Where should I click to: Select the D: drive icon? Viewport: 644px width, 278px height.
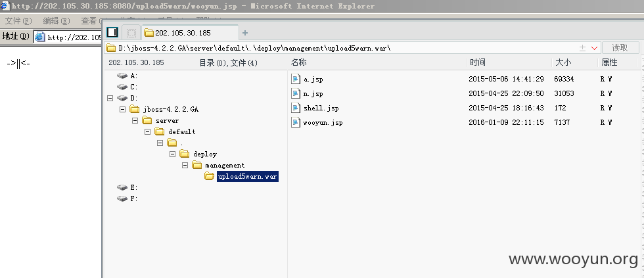[x=122, y=98]
